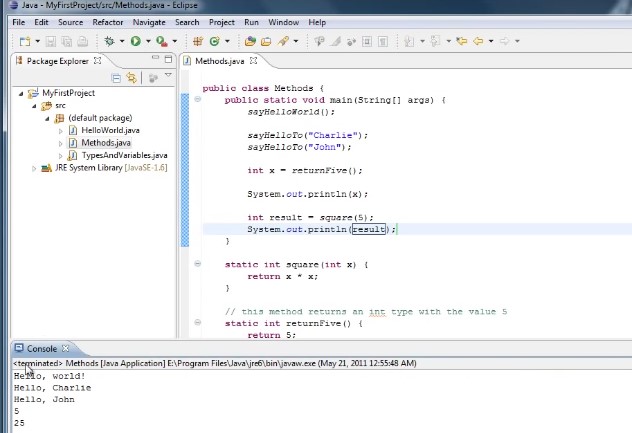
Task: Click the Run green play button
Action: (135, 41)
